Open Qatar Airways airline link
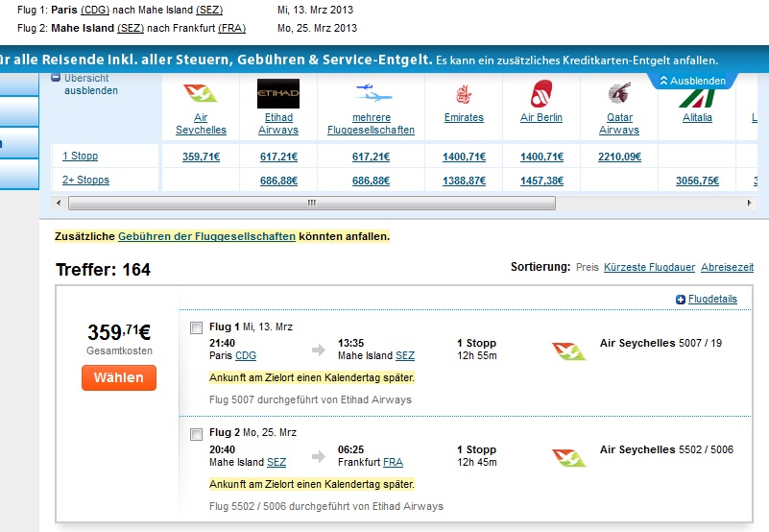Screen dimensions: 769x532 click(x=619, y=124)
